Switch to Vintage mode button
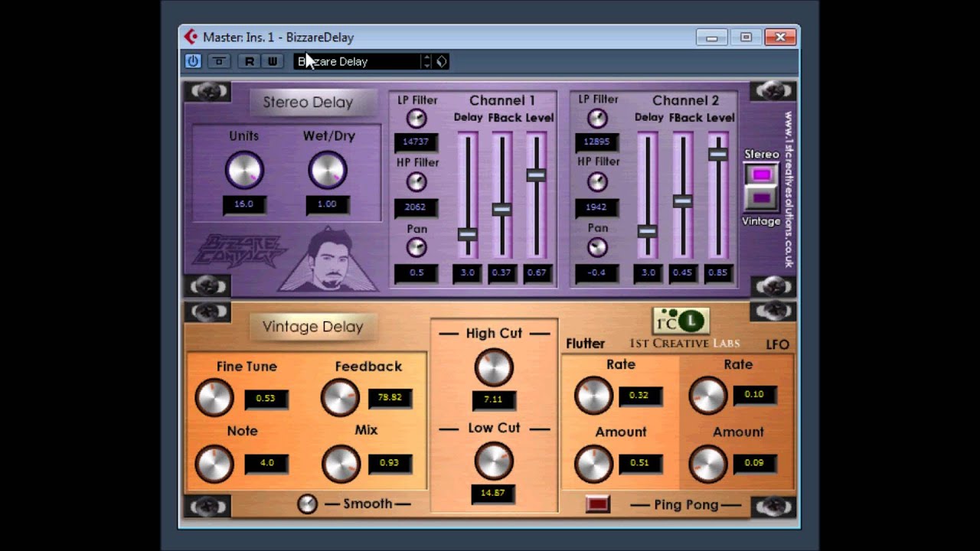Screen dimensions: 980x551 761,198
